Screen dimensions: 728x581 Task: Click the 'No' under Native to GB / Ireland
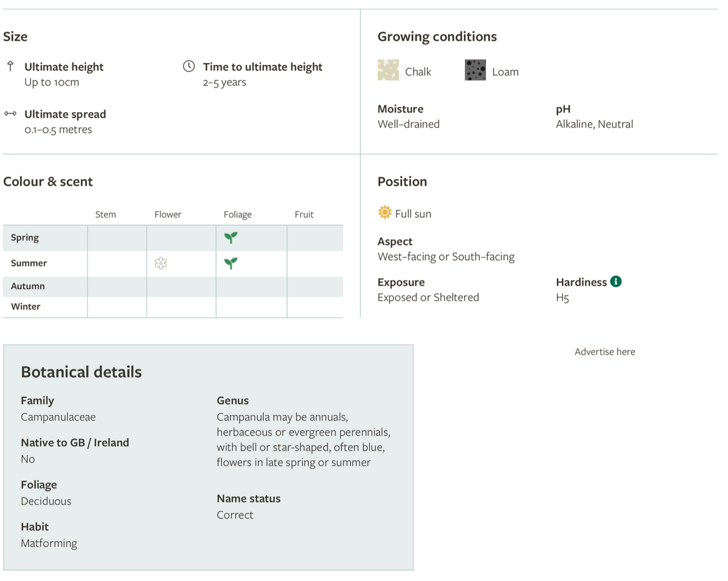tap(28, 459)
